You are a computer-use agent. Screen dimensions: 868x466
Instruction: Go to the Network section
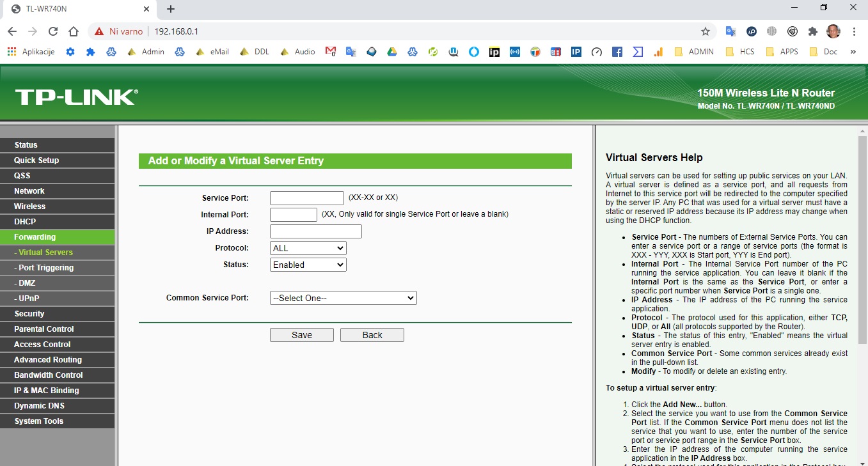[58, 191]
